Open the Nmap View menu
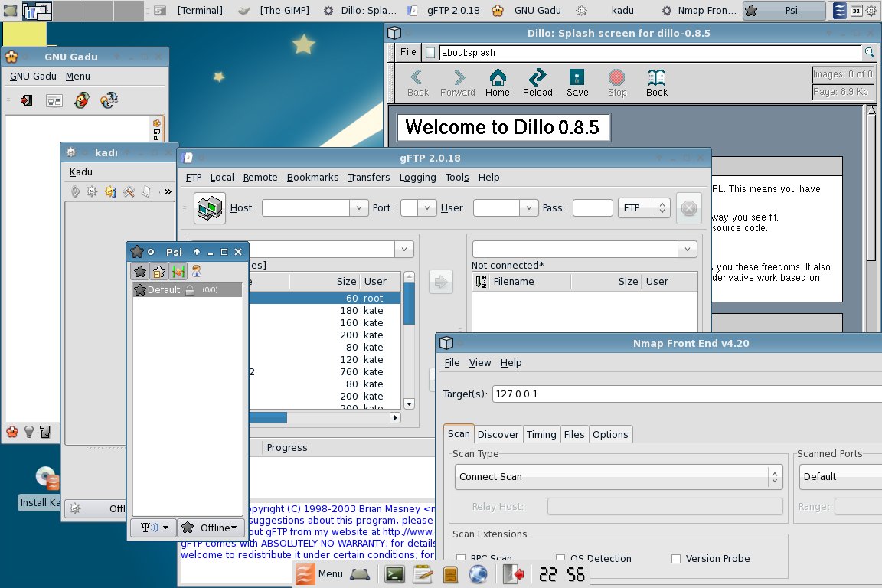882x588 pixels. [x=480, y=363]
